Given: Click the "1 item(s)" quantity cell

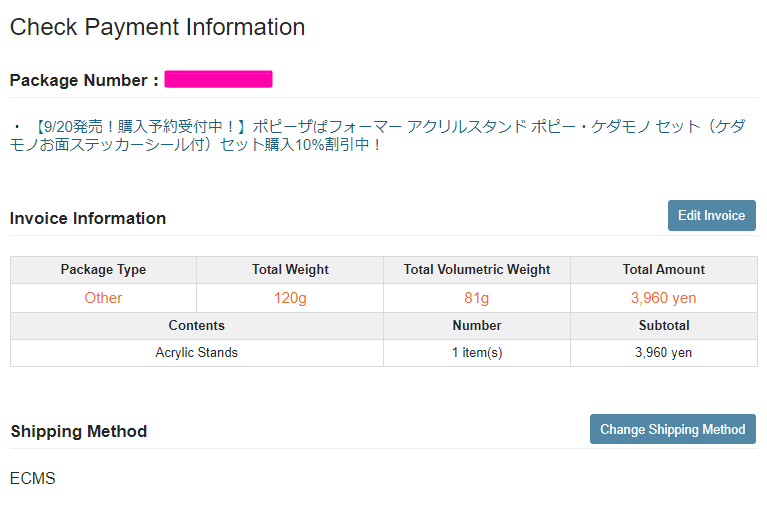Looking at the screenshot, I should click(x=477, y=353).
